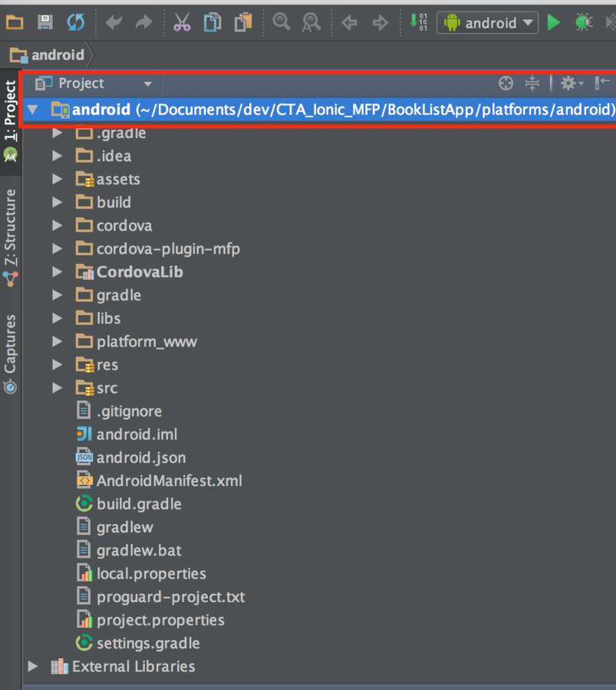Click the settings.gradle Gradle icon

point(84,643)
